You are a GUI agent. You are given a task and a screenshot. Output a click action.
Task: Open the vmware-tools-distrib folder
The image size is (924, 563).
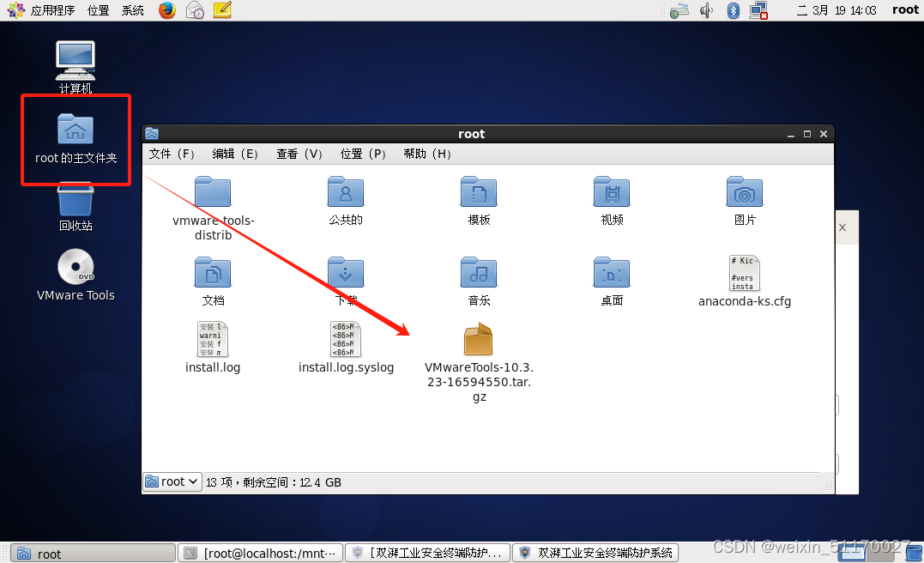[213, 193]
